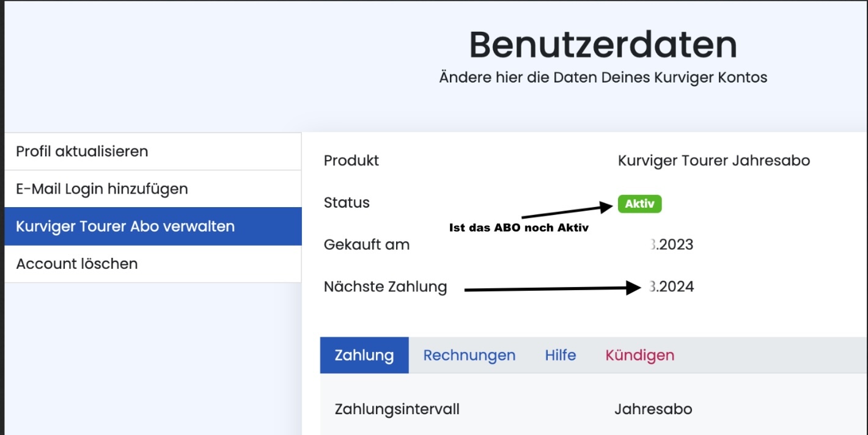Click the Jahresabo payment interval value
The image size is (868, 435).
point(653,409)
